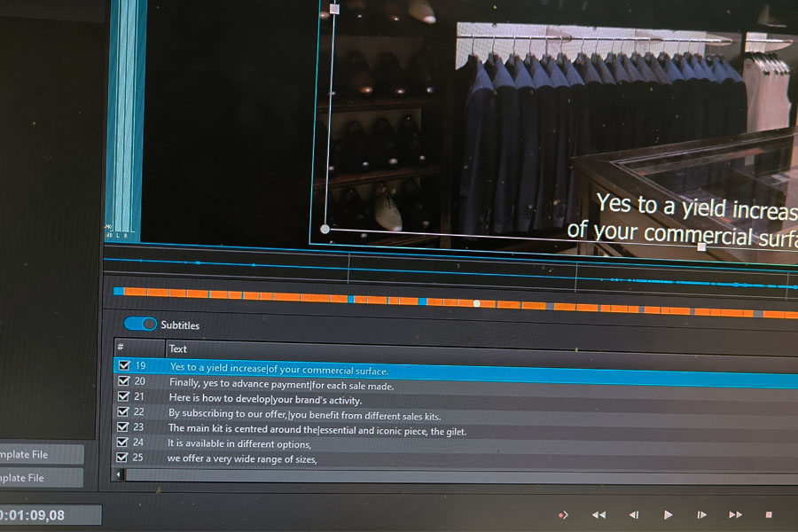Viewport: 798px width, 532px height.
Task: Step forward one frame
Action: point(702,514)
